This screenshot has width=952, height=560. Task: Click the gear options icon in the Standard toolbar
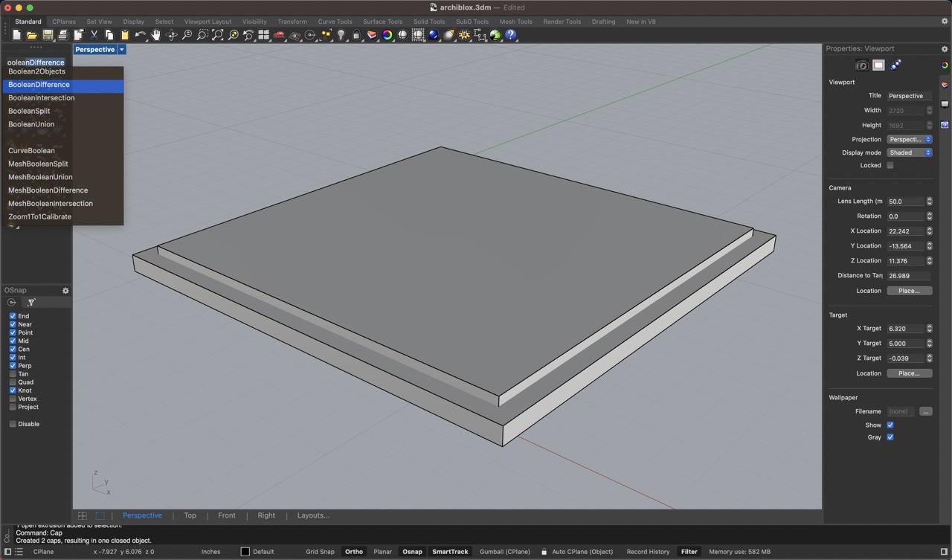(x=464, y=35)
